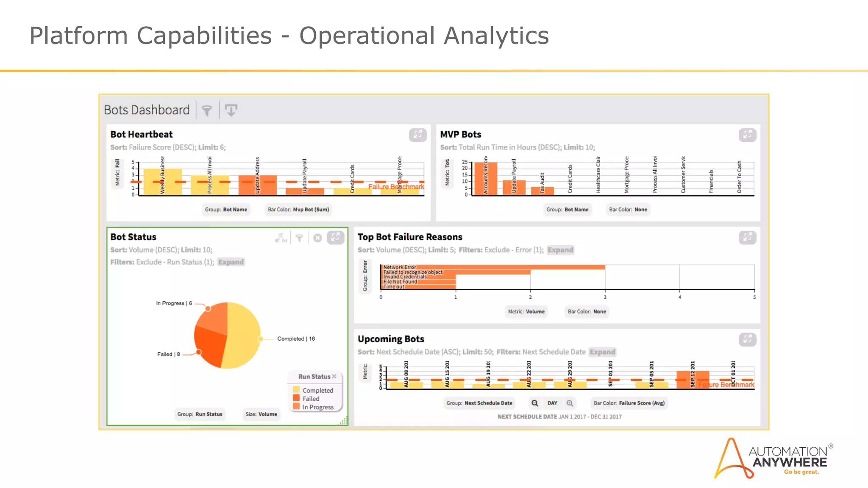Click the dashboard download icon beside the filter
Viewport: 868px width, 488px height.
tap(231, 111)
